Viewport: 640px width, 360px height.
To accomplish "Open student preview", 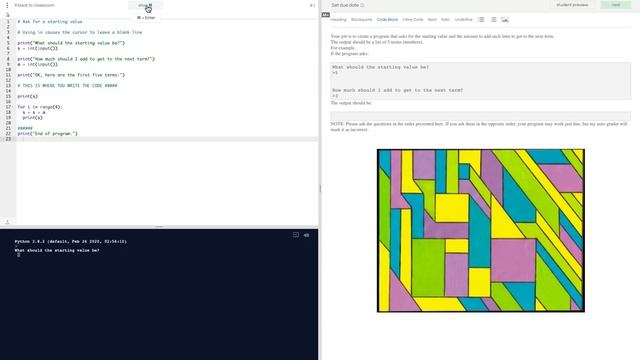I will [x=572, y=5].
